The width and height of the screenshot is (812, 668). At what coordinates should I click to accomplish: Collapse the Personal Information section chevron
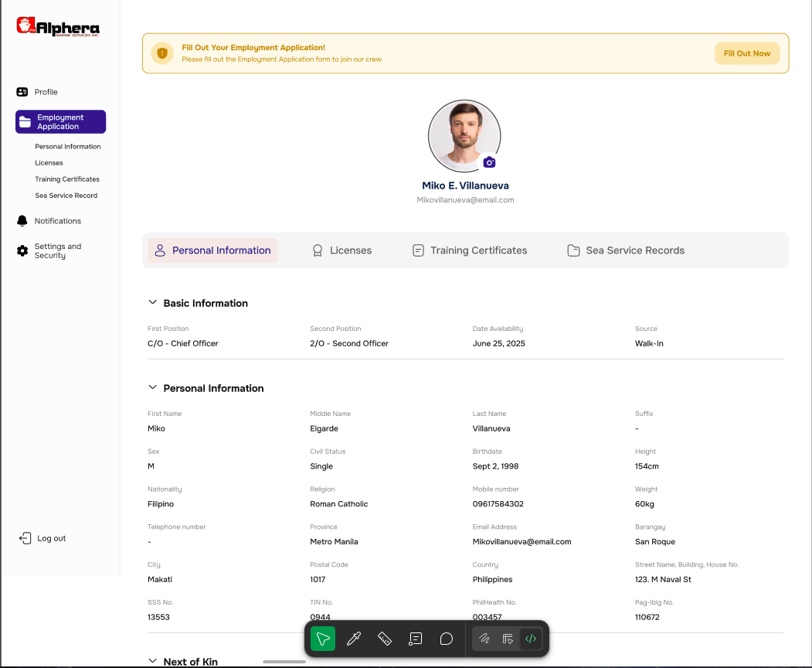pyautogui.click(x=152, y=388)
